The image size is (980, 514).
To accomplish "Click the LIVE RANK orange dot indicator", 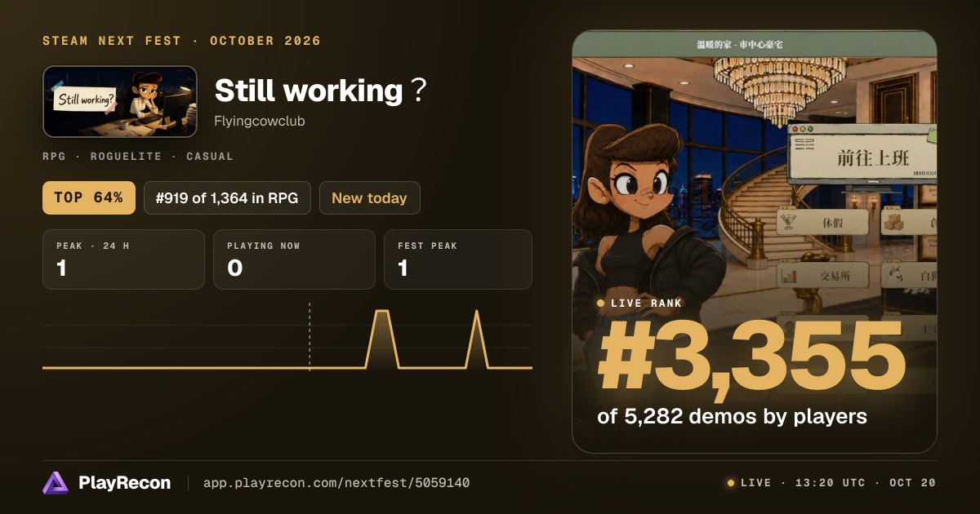I will pyautogui.click(x=601, y=303).
